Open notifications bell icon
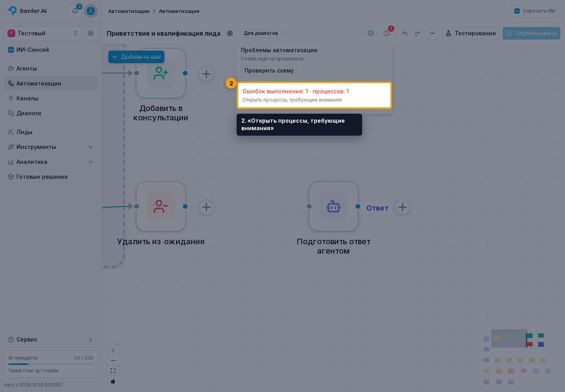Image resolution: width=565 pixels, height=392 pixels. point(75,11)
